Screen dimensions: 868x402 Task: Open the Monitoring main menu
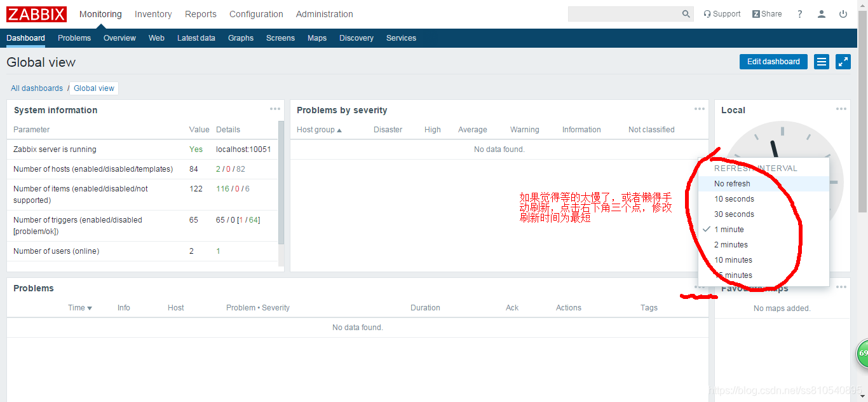tap(100, 14)
